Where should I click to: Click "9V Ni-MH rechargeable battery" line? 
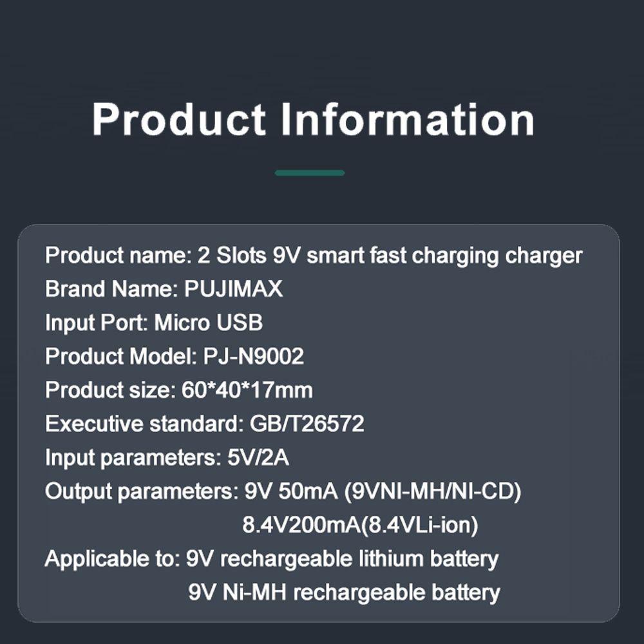[x=344, y=592]
